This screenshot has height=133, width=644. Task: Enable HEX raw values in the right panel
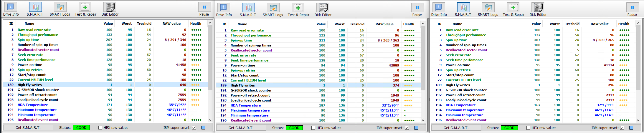pyautogui.click(x=529, y=128)
